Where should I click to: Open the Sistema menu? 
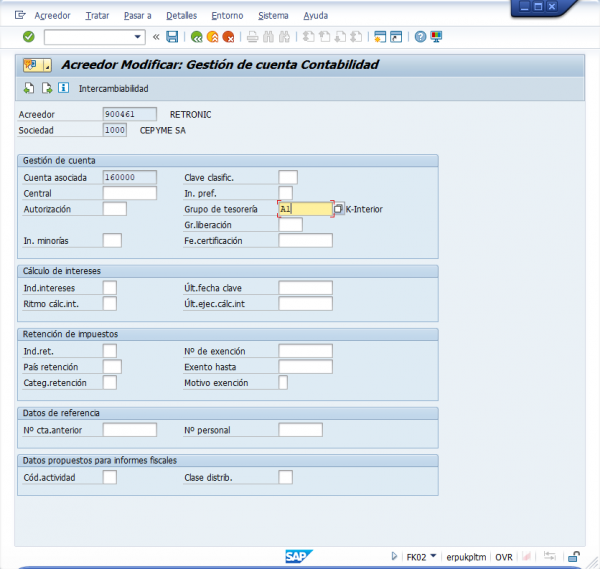273,16
